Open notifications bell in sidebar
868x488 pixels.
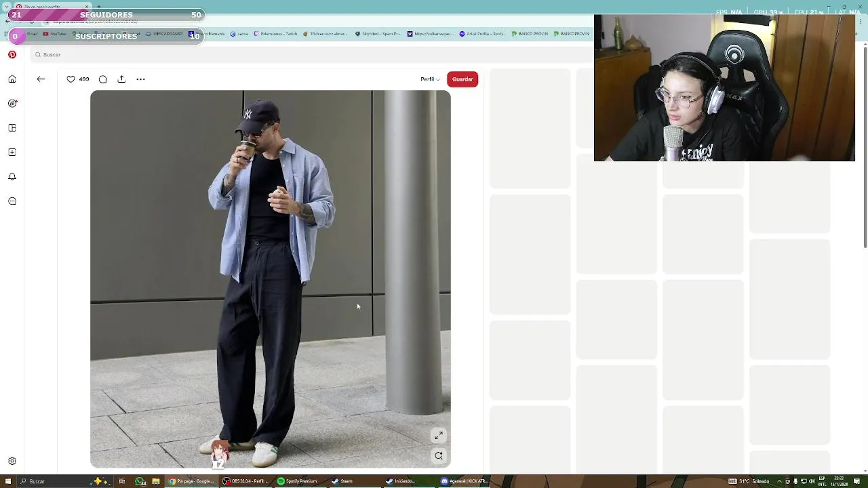pyautogui.click(x=12, y=177)
